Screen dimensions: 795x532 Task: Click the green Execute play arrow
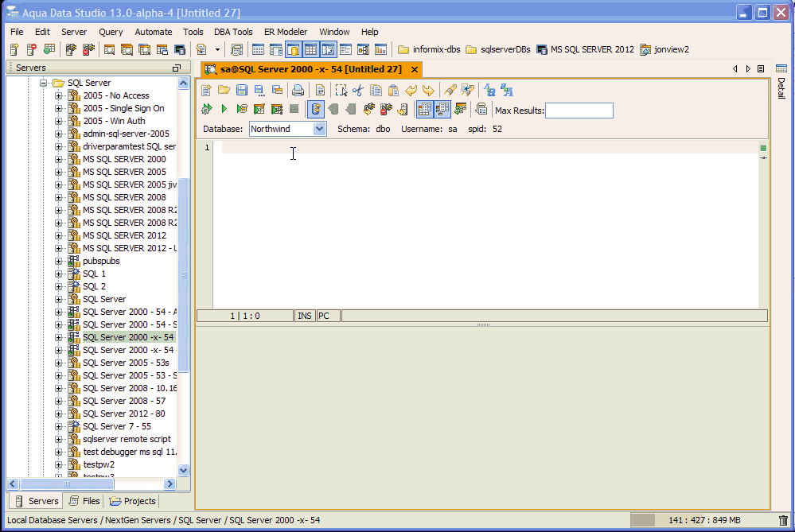pos(224,109)
